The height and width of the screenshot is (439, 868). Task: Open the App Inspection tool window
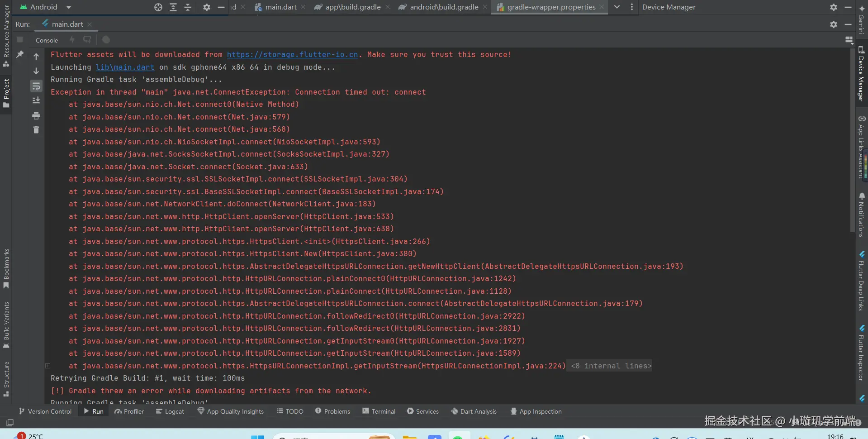point(536,411)
